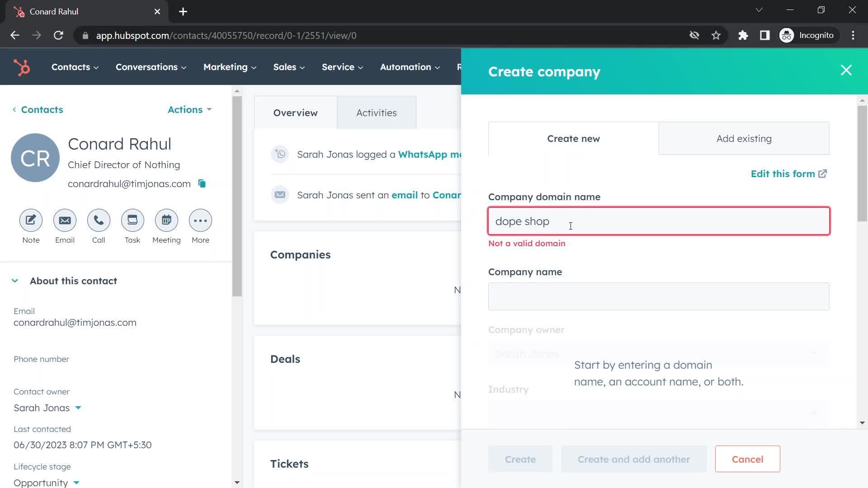Open the Task icon to create task

132,220
